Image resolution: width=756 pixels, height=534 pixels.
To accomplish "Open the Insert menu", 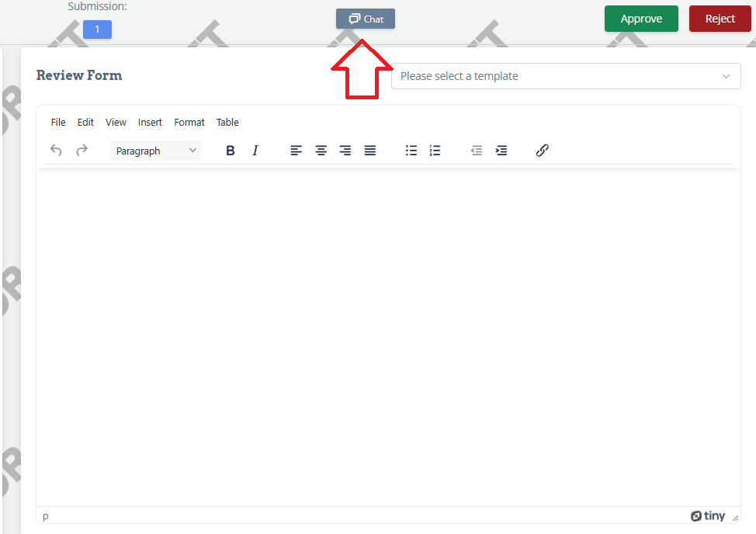I will [150, 123].
